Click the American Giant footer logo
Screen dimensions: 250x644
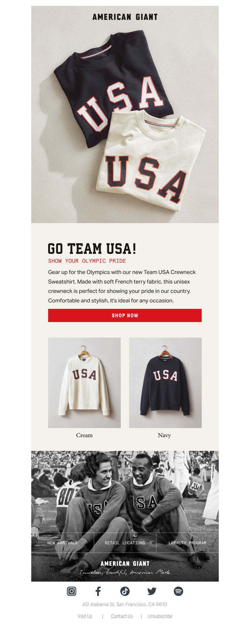pos(125,563)
